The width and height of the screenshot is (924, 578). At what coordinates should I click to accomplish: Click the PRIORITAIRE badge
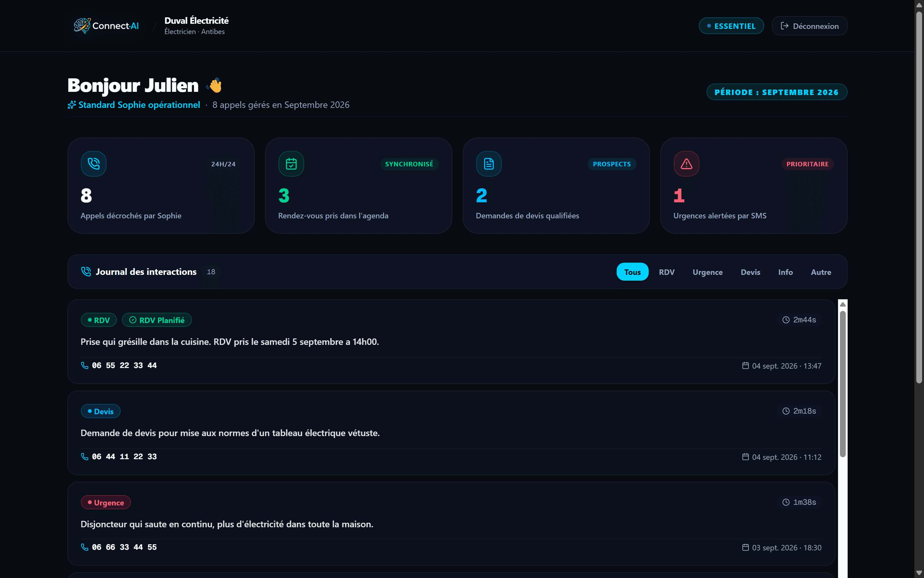pyautogui.click(x=807, y=164)
